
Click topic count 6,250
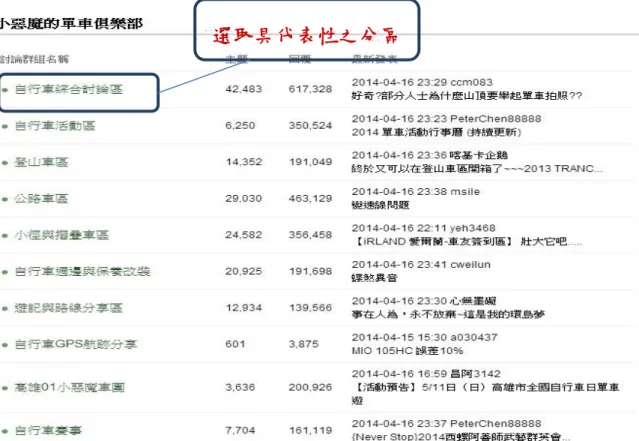pos(240,126)
